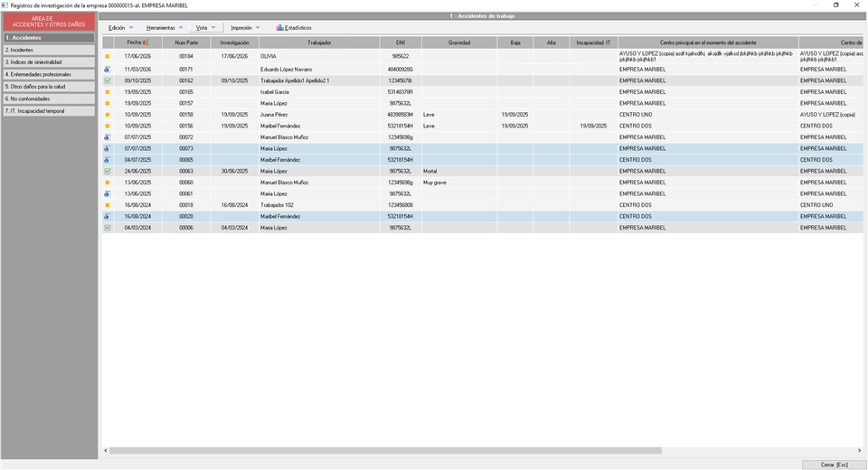
Task: Select the Num Parte cell 00020
Action: [186, 216]
